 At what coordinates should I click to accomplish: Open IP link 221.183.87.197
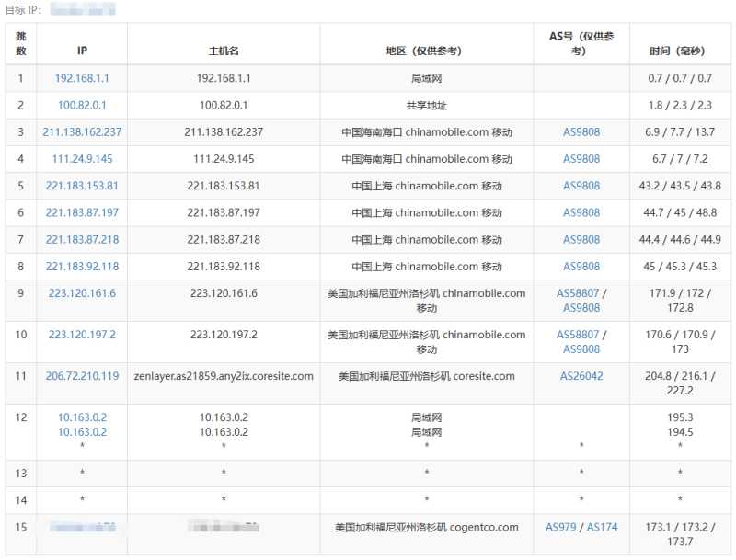(82, 213)
